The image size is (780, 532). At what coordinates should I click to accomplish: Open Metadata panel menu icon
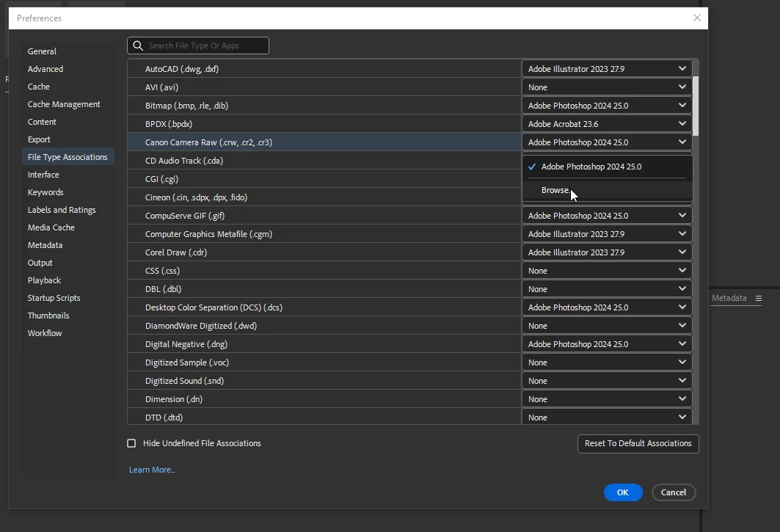click(x=758, y=298)
